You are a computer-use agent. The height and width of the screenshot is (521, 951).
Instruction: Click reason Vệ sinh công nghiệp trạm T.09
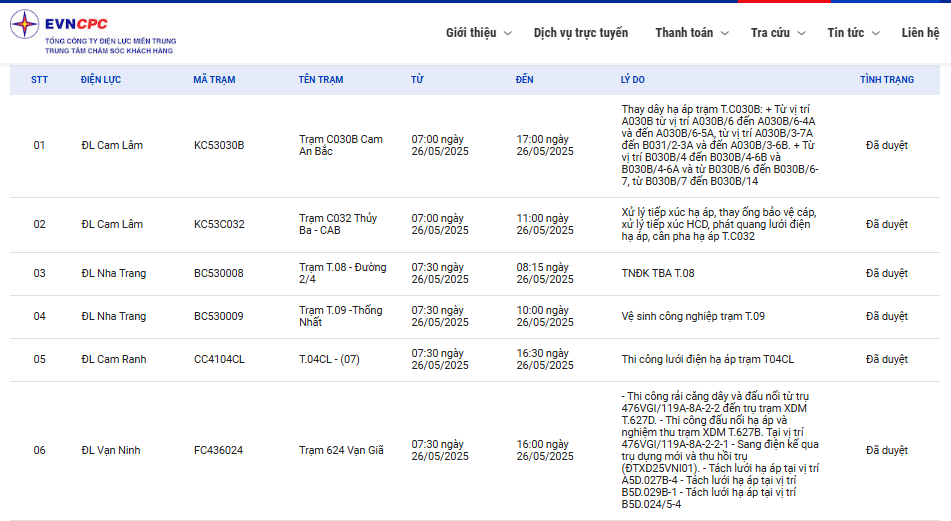tap(693, 316)
